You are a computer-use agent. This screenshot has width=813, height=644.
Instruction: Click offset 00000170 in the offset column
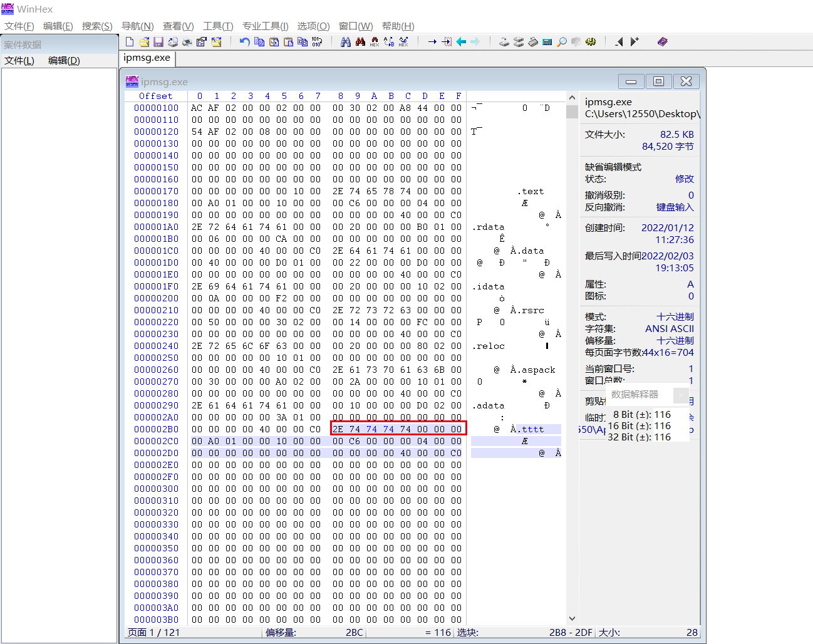[156, 191]
